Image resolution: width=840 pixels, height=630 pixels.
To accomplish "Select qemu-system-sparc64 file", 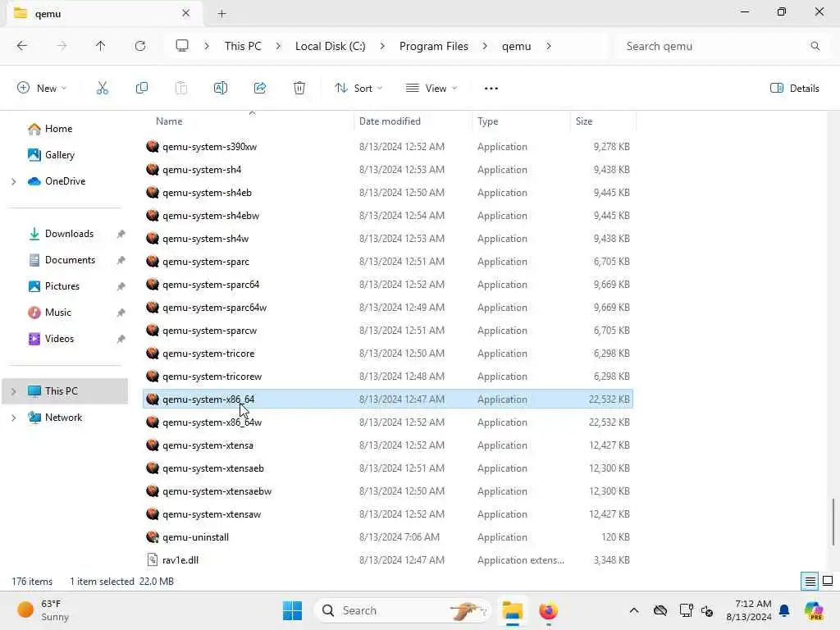I will coord(388,285).
